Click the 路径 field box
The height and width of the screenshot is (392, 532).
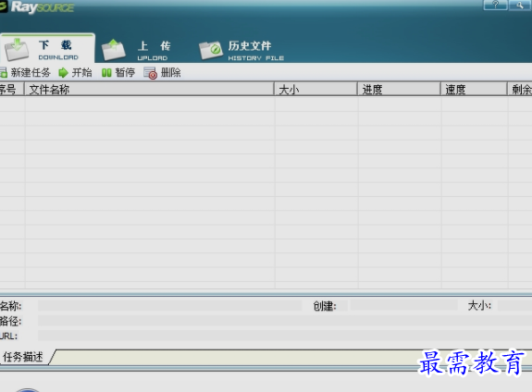click(x=285, y=321)
